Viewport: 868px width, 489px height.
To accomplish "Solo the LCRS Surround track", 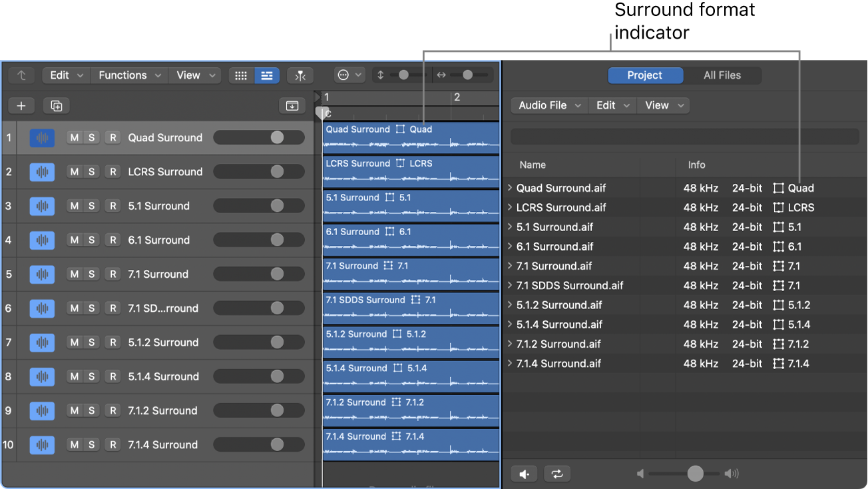I will click(92, 172).
